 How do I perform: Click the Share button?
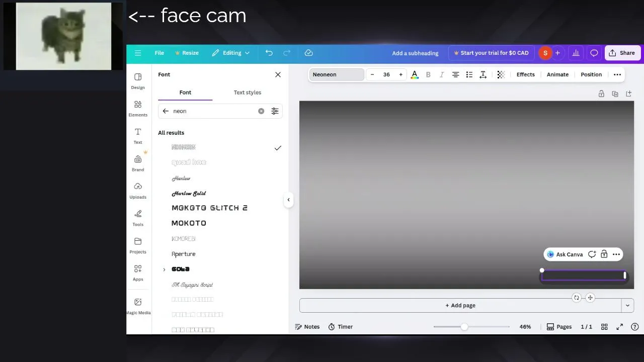coord(622,53)
